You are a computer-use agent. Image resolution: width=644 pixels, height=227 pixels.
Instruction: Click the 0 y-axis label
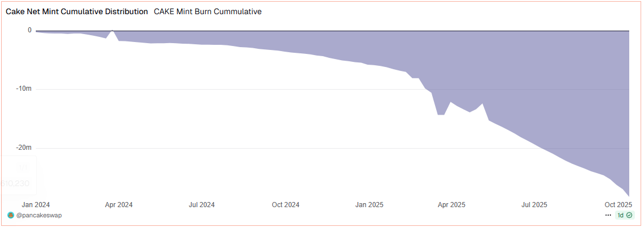pos(30,31)
